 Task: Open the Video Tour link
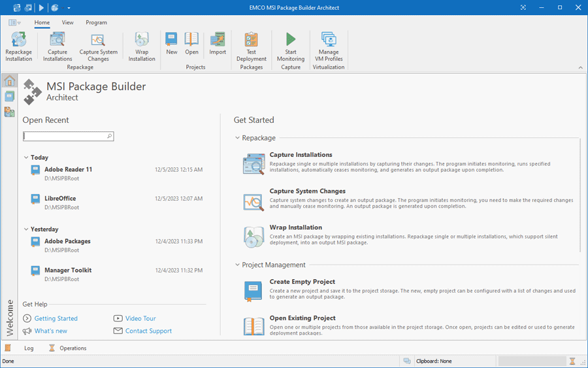tap(140, 318)
